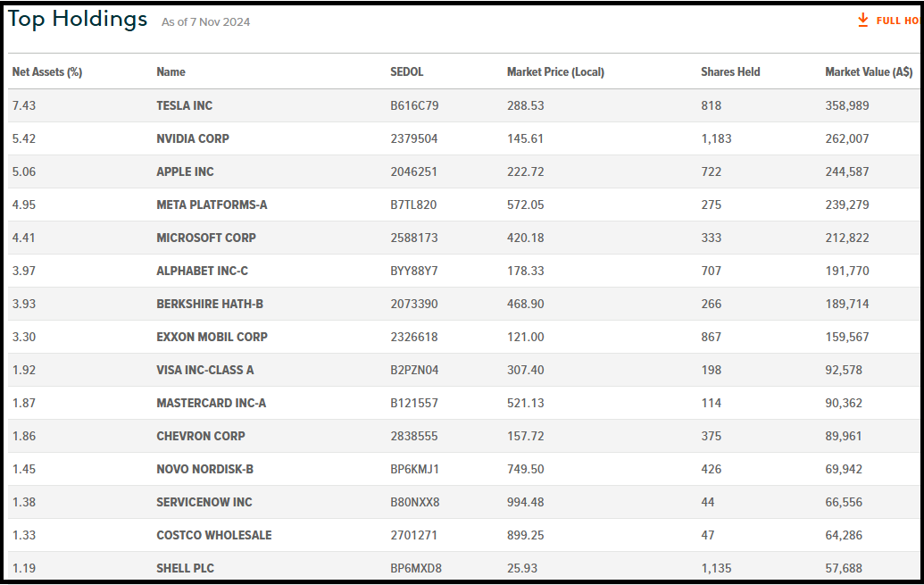This screenshot has height=585, width=924.
Task: Click the Name column header
Action: [171, 72]
